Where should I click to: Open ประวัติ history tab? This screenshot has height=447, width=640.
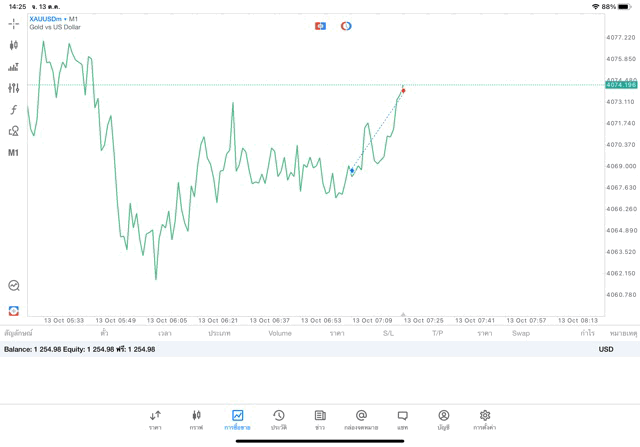pos(278,419)
